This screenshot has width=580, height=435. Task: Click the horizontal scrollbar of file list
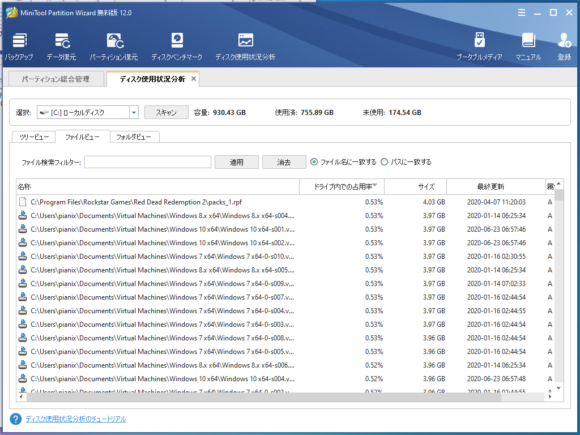(x=263, y=397)
